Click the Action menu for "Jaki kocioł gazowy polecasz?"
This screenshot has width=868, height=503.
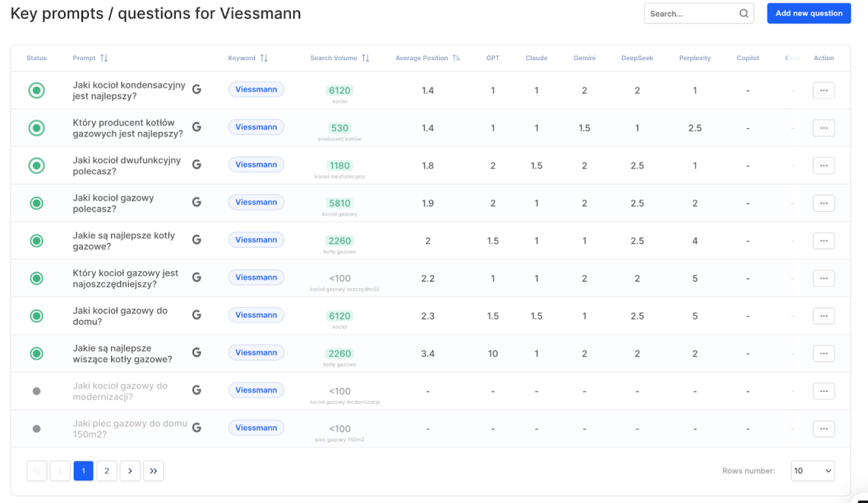[x=823, y=203]
